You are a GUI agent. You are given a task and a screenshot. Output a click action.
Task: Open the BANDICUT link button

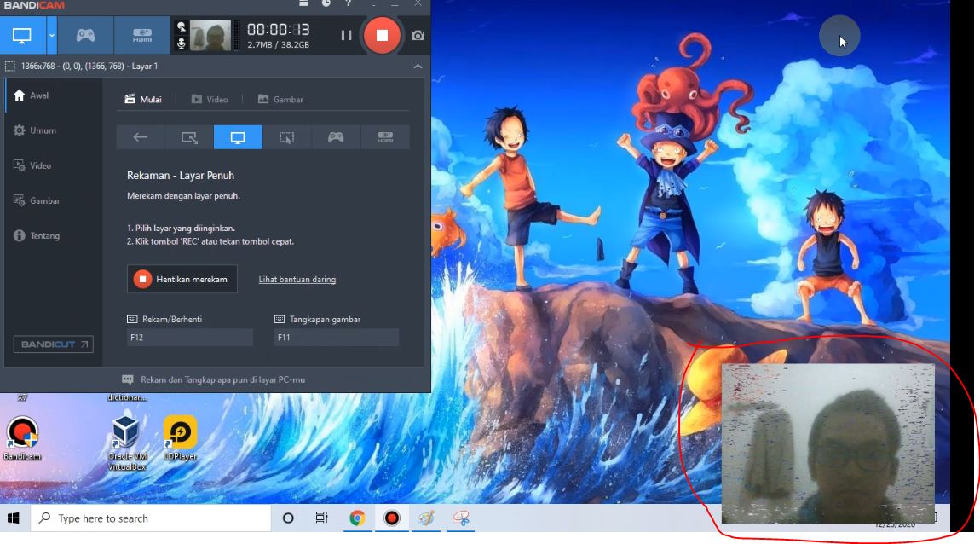[54, 344]
